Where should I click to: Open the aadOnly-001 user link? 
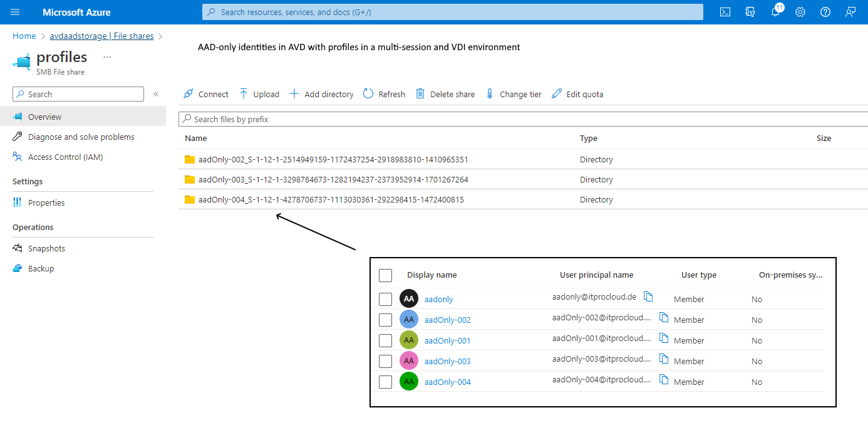(x=448, y=340)
